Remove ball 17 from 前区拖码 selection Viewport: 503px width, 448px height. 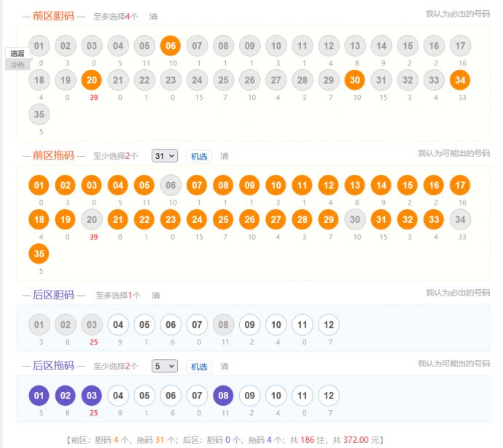click(459, 186)
